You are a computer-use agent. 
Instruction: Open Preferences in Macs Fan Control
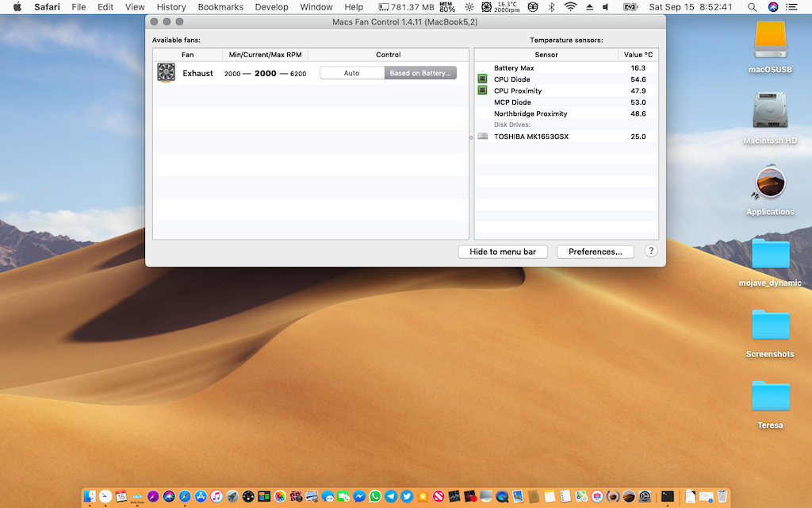[595, 252]
